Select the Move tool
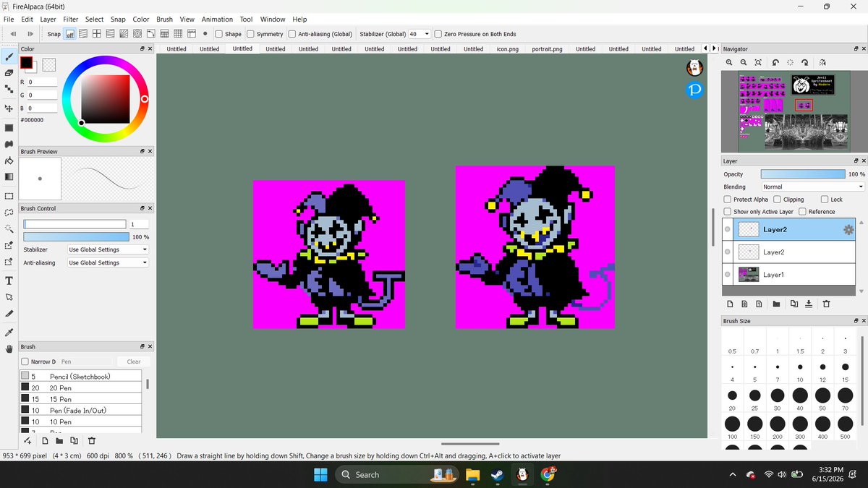 9,108
